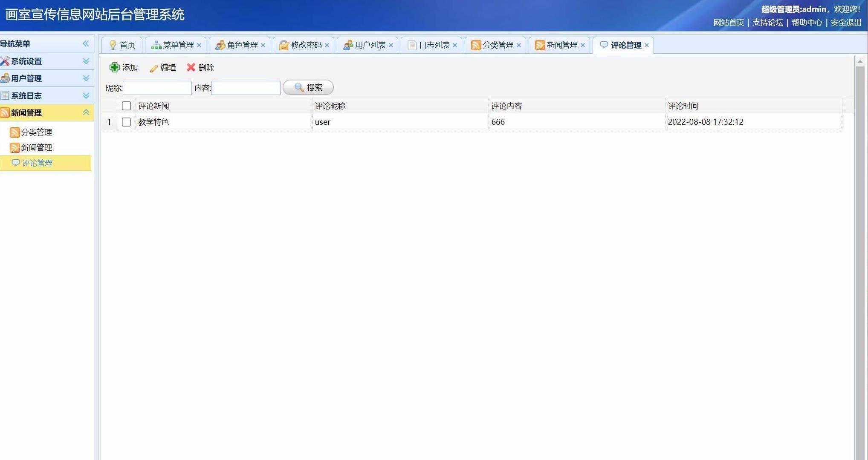Close the 菜单管理 tab
Screen dimensions: 868x460
199,45
